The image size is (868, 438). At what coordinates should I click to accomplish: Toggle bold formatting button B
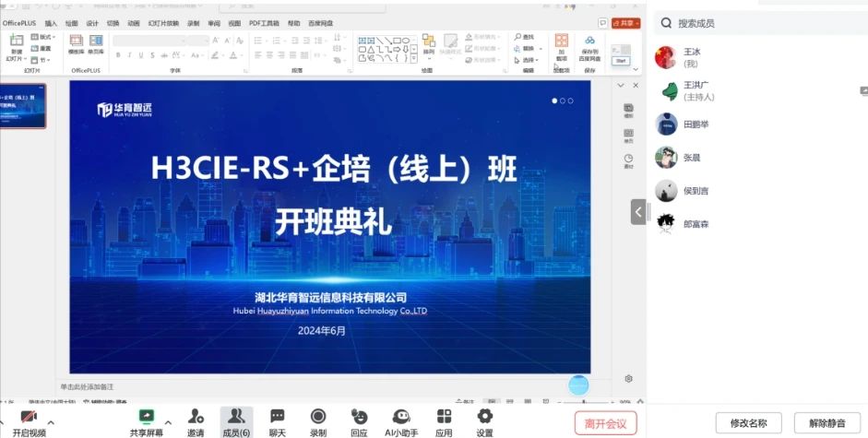(118, 55)
